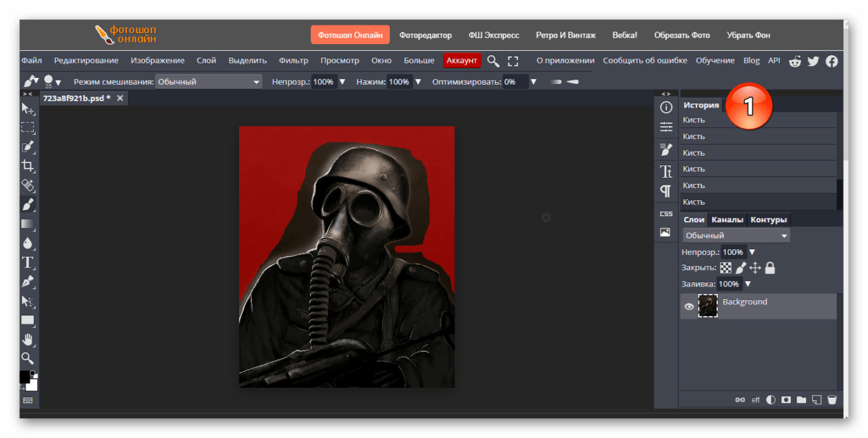Open the Файл menu
Viewport: 868px width, 438px height.
[x=32, y=61]
